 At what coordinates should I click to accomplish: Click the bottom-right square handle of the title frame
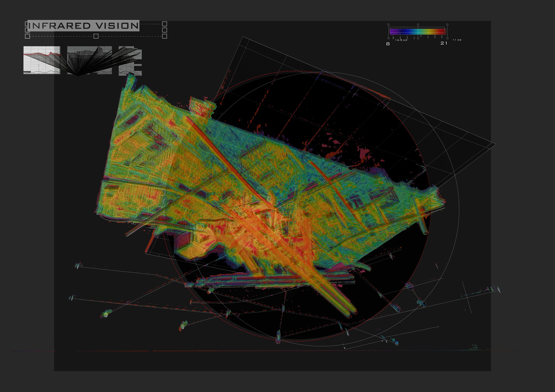coord(164,36)
